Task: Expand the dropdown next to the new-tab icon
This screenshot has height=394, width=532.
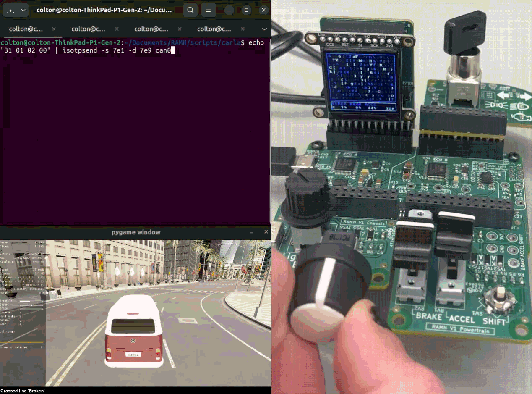Action: coord(23,10)
